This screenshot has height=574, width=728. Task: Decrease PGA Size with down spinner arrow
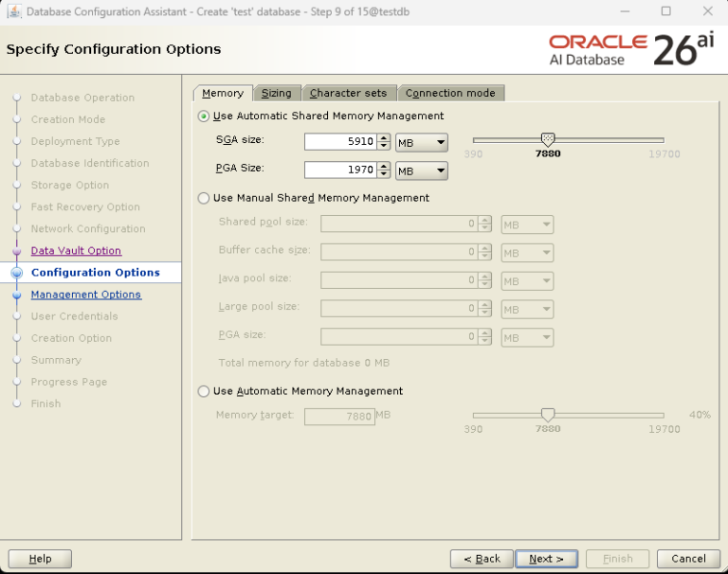pyautogui.click(x=384, y=174)
